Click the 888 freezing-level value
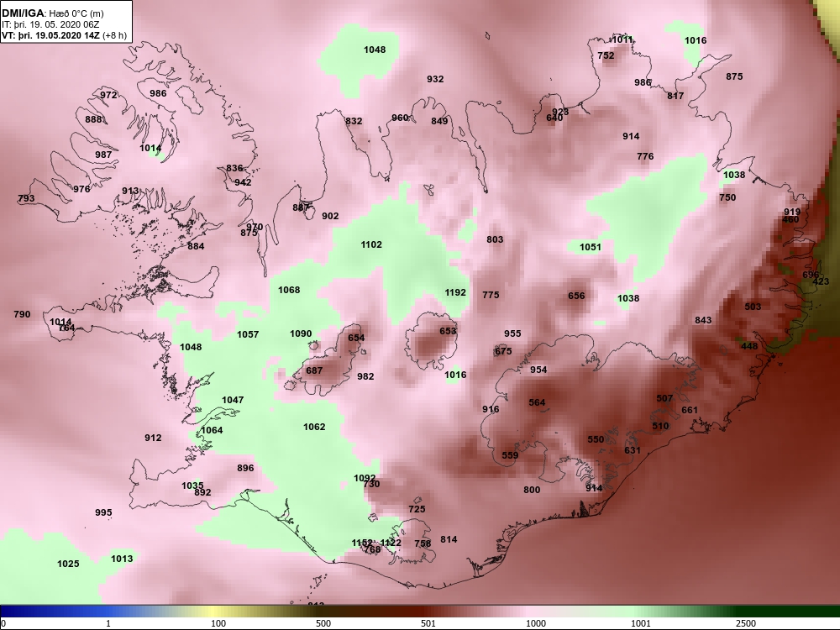Viewport: 840px width, 630px height. 93,119
